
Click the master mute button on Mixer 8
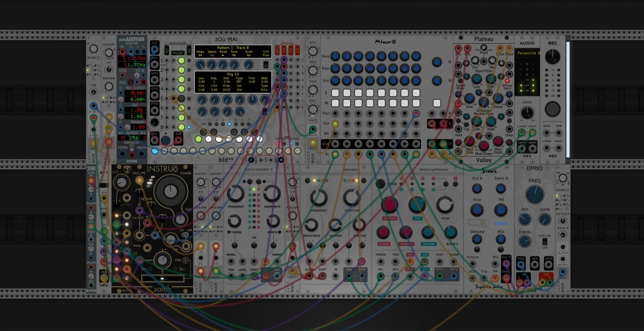(x=437, y=103)
